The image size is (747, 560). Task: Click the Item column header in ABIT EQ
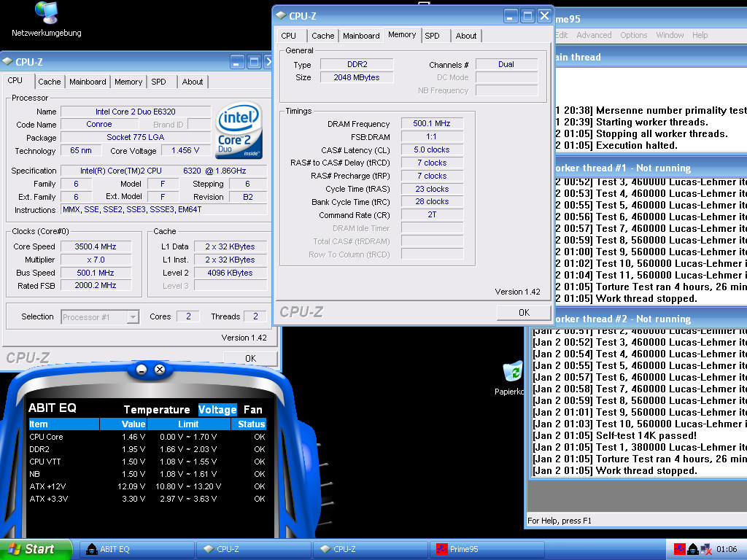tap(64, 424)
